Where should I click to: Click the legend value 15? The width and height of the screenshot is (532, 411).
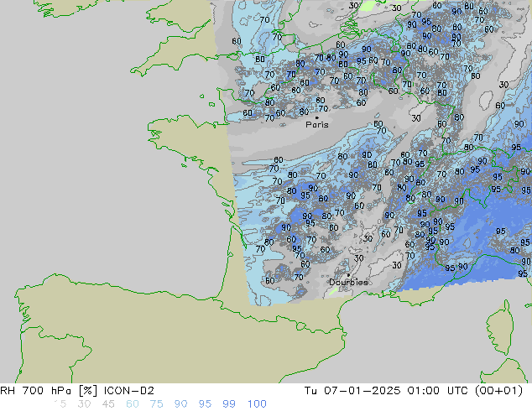pos(60,404)
